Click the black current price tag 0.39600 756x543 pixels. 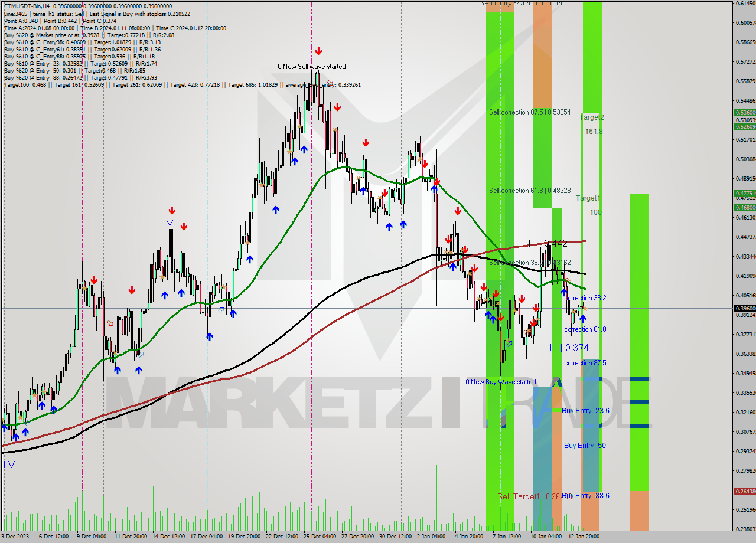click(744, 308)
